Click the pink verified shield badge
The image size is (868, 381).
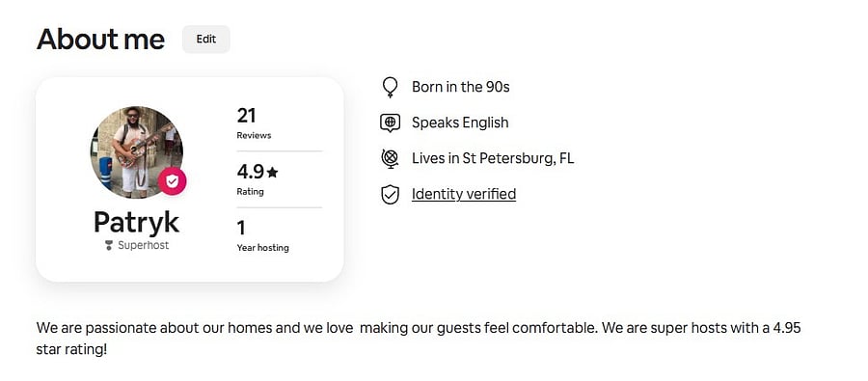pyautogui.click(x=173, y=181)
